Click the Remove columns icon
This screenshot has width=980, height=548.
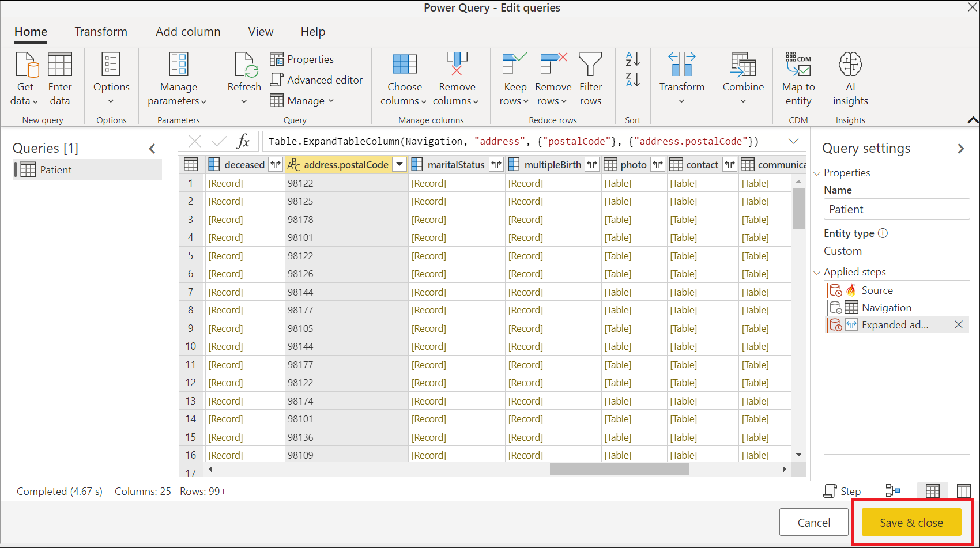(457, 65)
